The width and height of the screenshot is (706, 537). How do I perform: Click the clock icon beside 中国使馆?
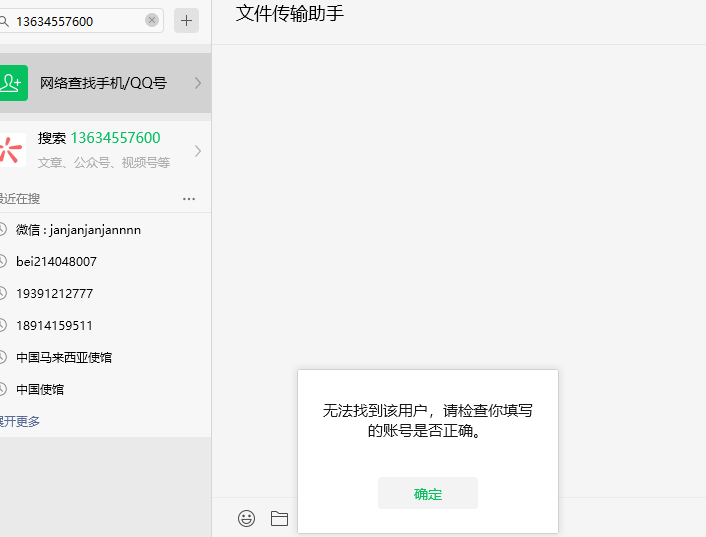coord(3,389)
